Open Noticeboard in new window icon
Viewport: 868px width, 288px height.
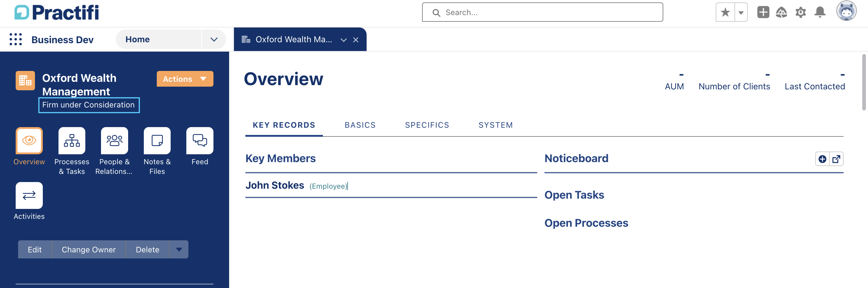click(x=836, y=159)
